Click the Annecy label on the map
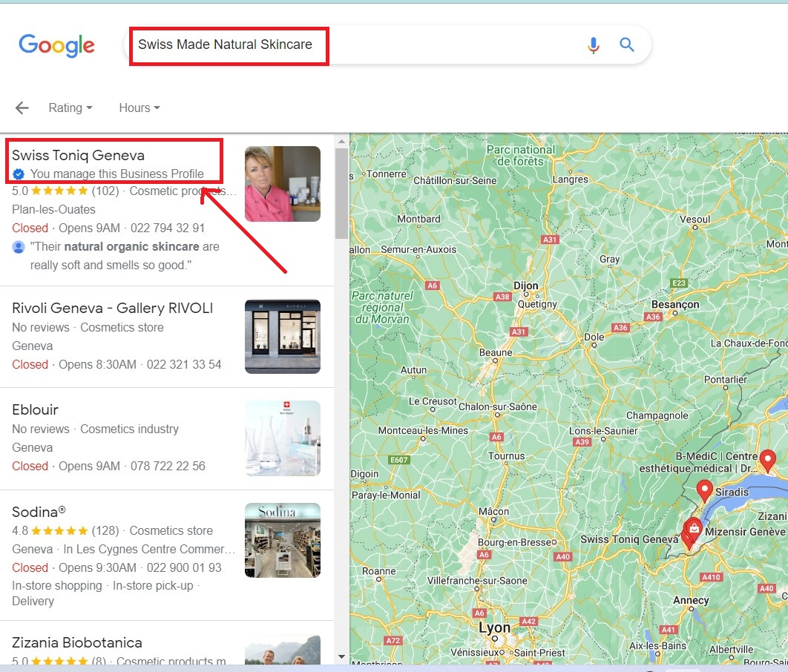The image size is (788, 672). 691,600
